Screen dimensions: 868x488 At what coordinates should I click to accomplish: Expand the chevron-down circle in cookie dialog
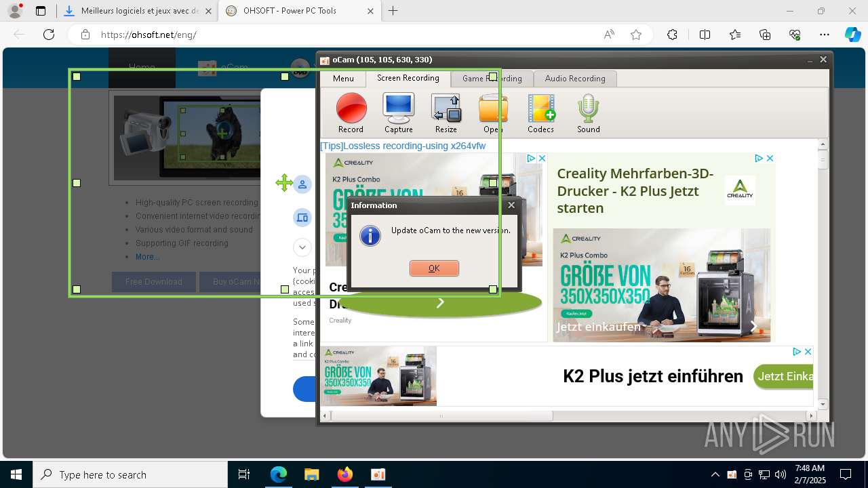pos(302,247)
